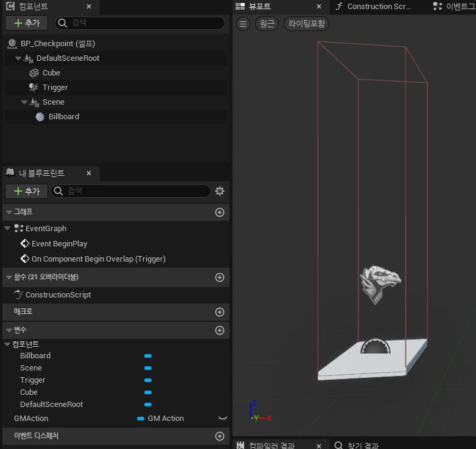Open the perspective view mode dropdown

267,24
